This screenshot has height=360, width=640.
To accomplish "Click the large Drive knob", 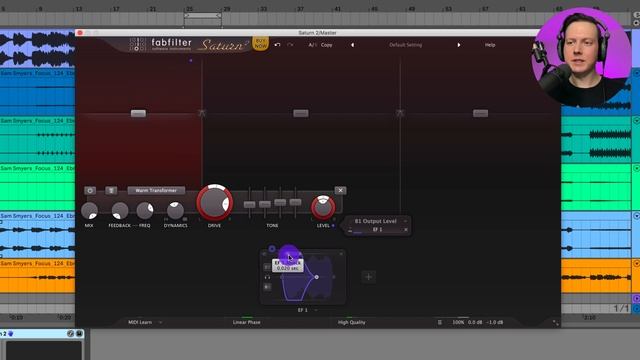I will point(215,202).
